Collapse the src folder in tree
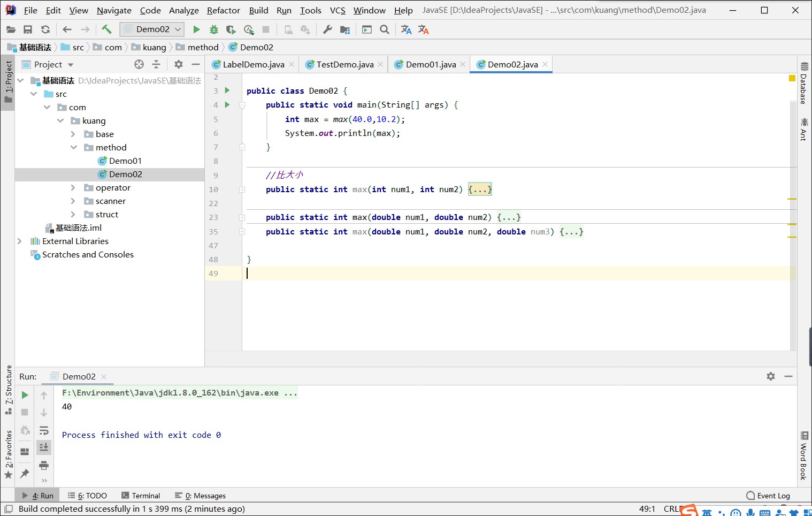This screenshot has width=812, height=516. tap(34, 94)
